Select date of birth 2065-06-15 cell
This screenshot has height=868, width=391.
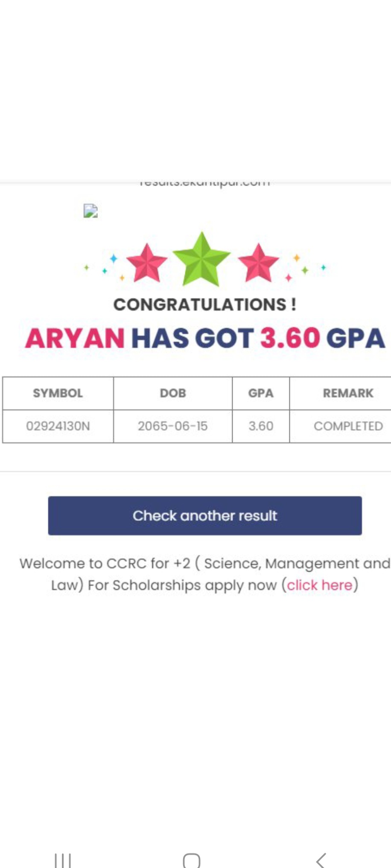[x=173, y=426]
